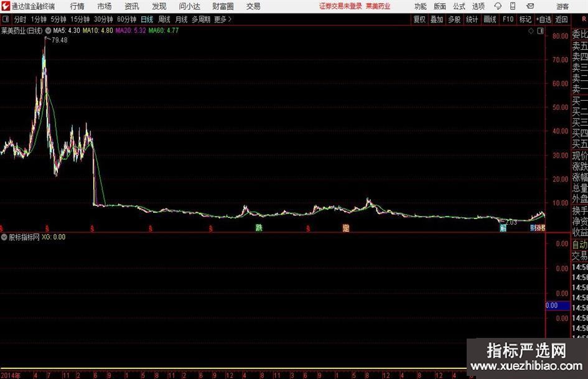Open the 多周期 multi-period view
Viewport: 588px width, 379px height.
(x=201, y=19)
